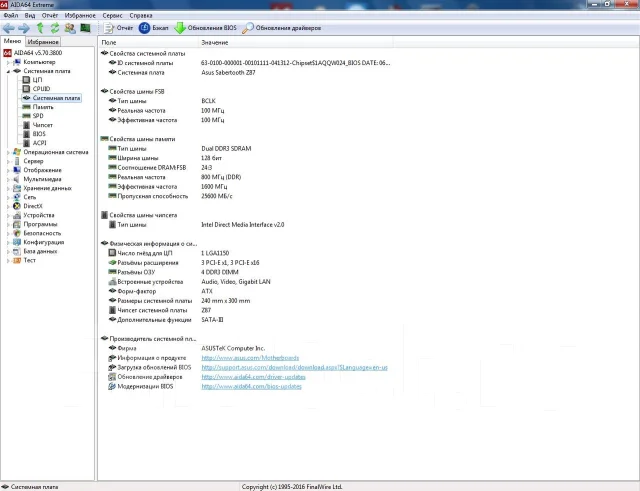Click the Значение column header
The height and width of the screenshot is (491, 640).
pos(296,42)
